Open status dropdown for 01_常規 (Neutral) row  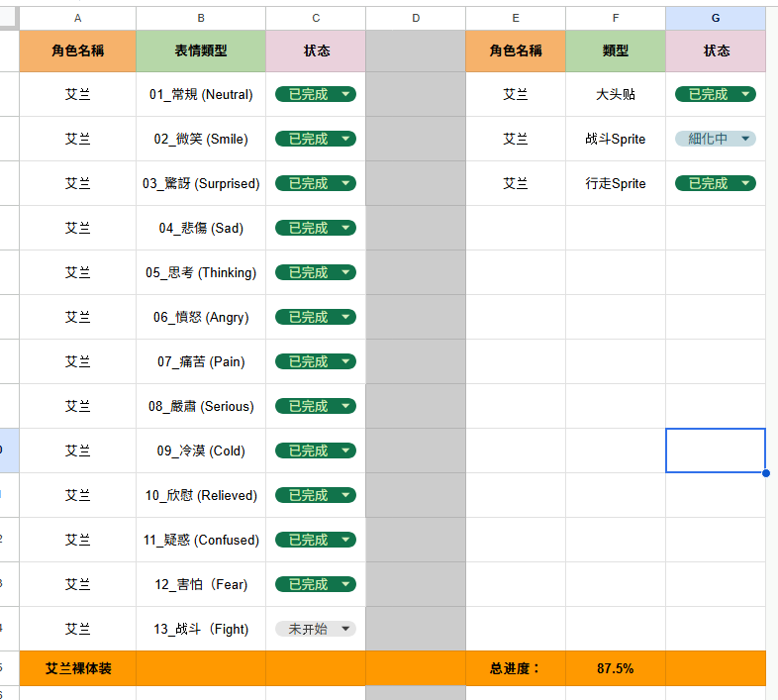point(316,94)
